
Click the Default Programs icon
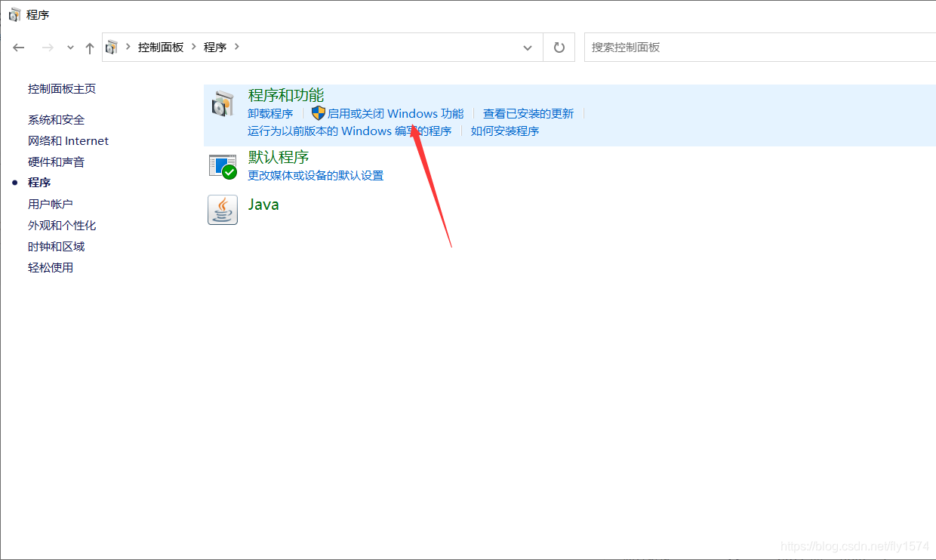click(223, 166)
